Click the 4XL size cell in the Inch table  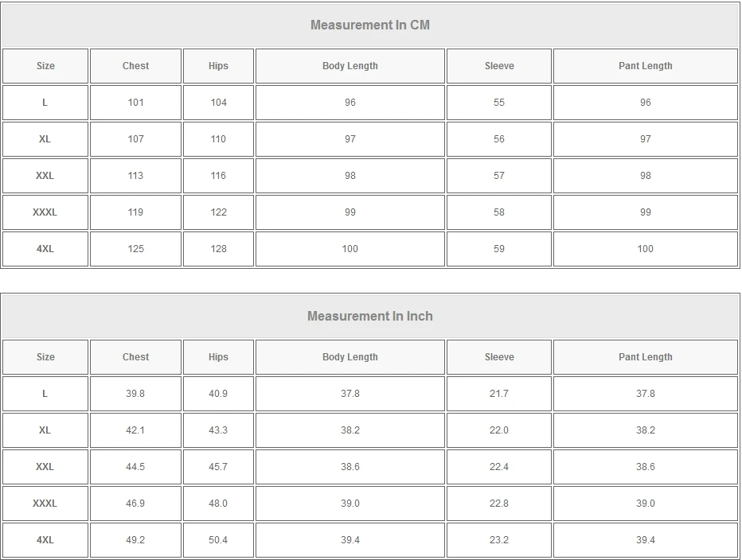45,540
